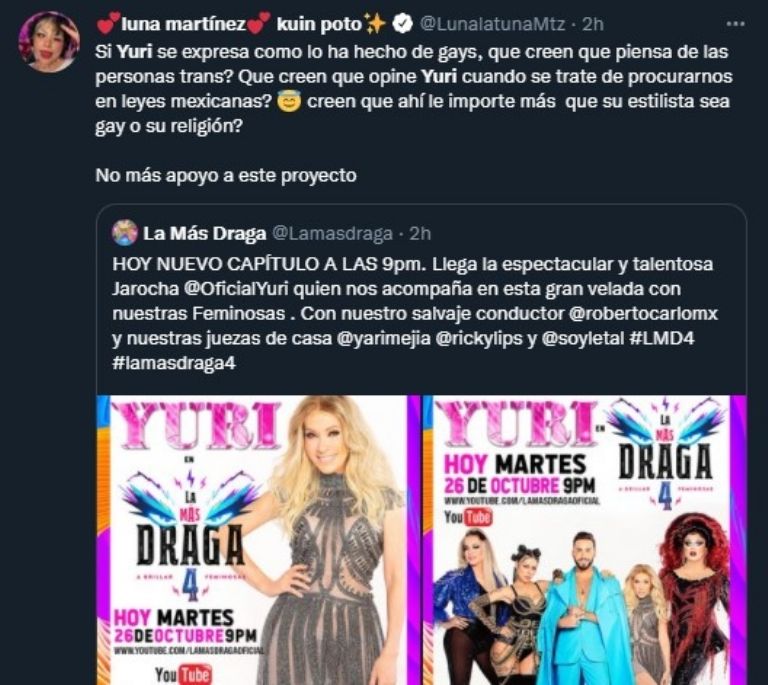Image resolution: width=768 pixels, height=685 pixels.
Task: Open @LunalatunaMtz handle link
Action: pos(492,24)
